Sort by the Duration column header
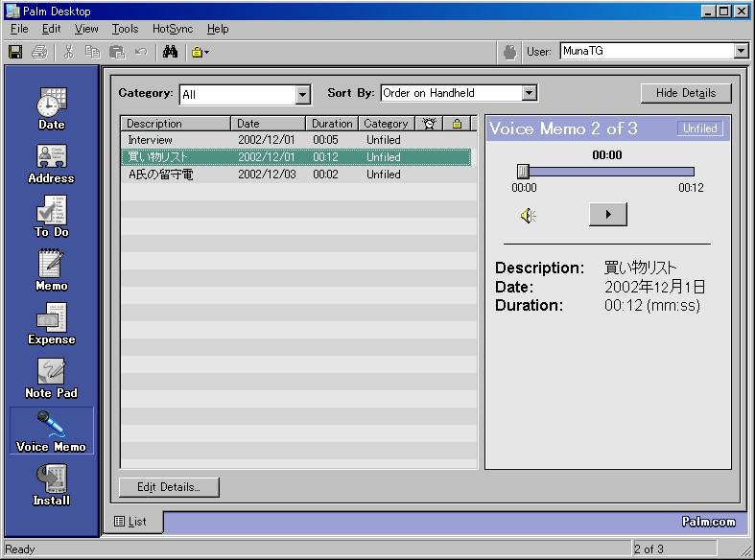The width and height of the screenshot is (755, 560). click(332, 124)
